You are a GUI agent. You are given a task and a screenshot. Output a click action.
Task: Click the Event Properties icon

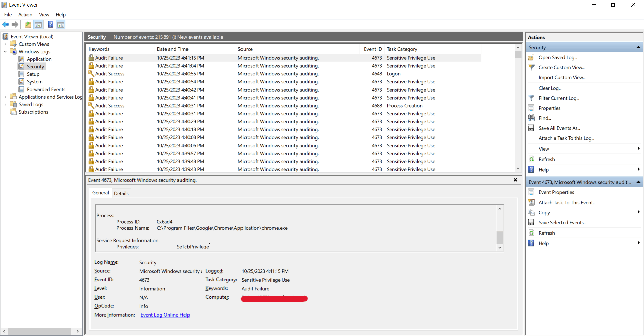531,192
